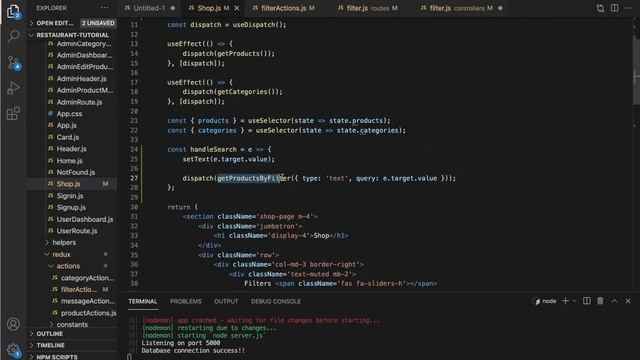Screen dimensions: 640x360
Task: Switch to the filter.js controllers tab
Action: click(x=461, y=8)
